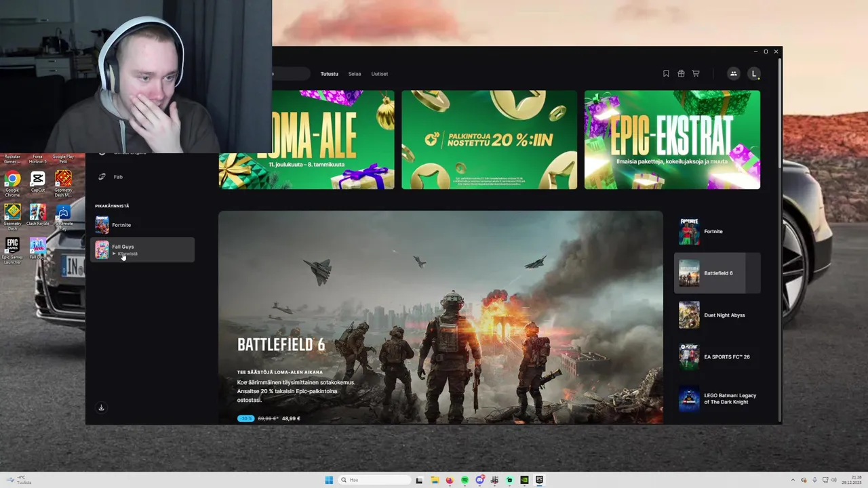The width and height of the screenshot is (868, 488).
Task: Open Discord from the taskbar
Action: click(x=480, y=480)
